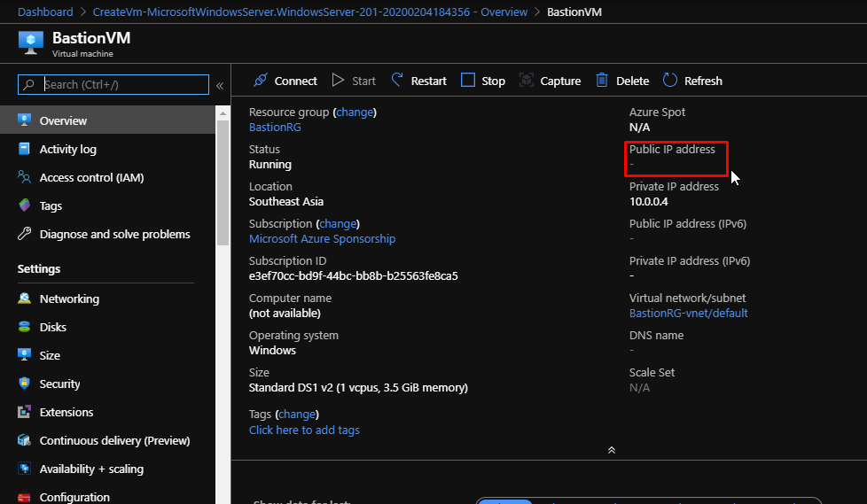Click the Overview monitor icon
The width and height of the screenshot is (867, 504).
point(24,120)
